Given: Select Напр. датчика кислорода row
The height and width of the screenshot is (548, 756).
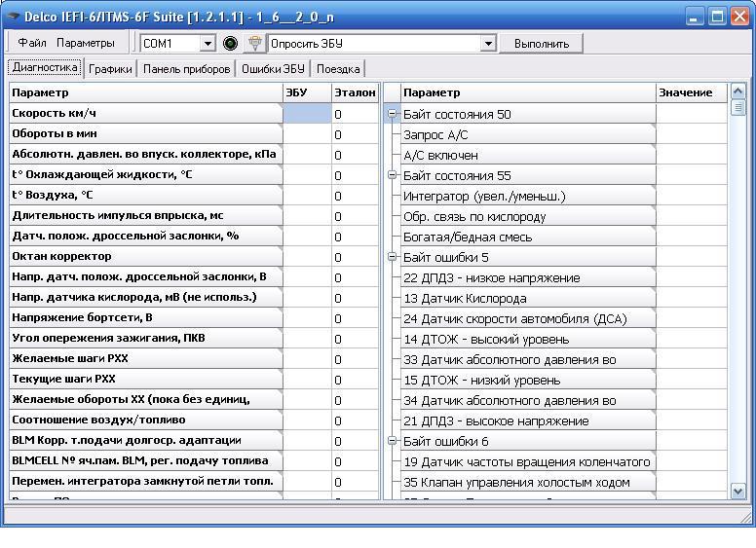Looking at the screenshot, I should click(145, 298).
